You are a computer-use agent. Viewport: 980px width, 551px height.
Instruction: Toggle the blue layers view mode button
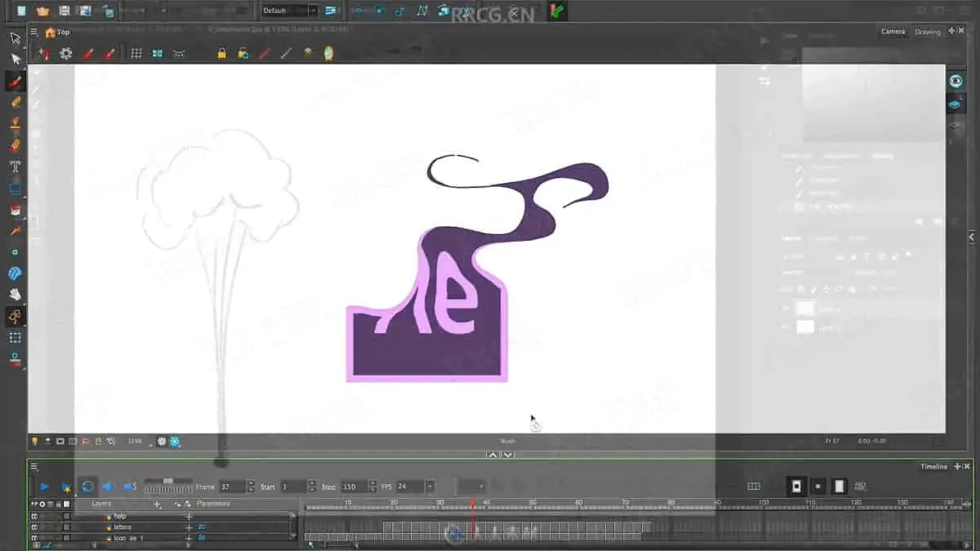[x=955, y=104]
